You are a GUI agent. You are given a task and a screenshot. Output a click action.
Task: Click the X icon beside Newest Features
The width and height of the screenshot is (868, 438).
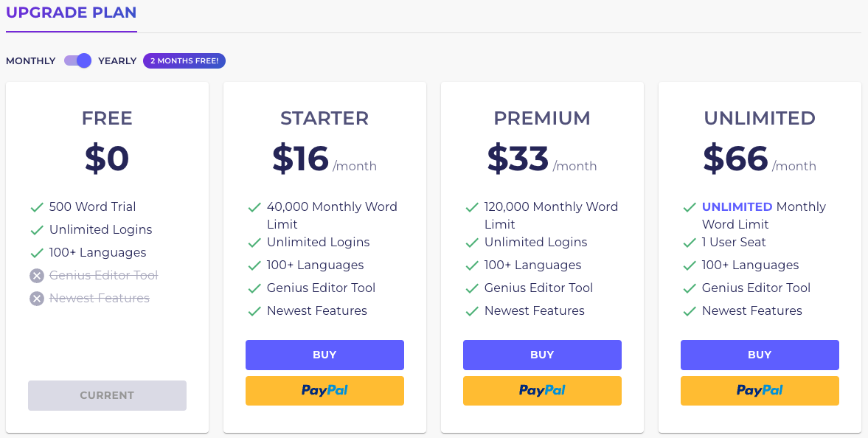coord(37,299)
